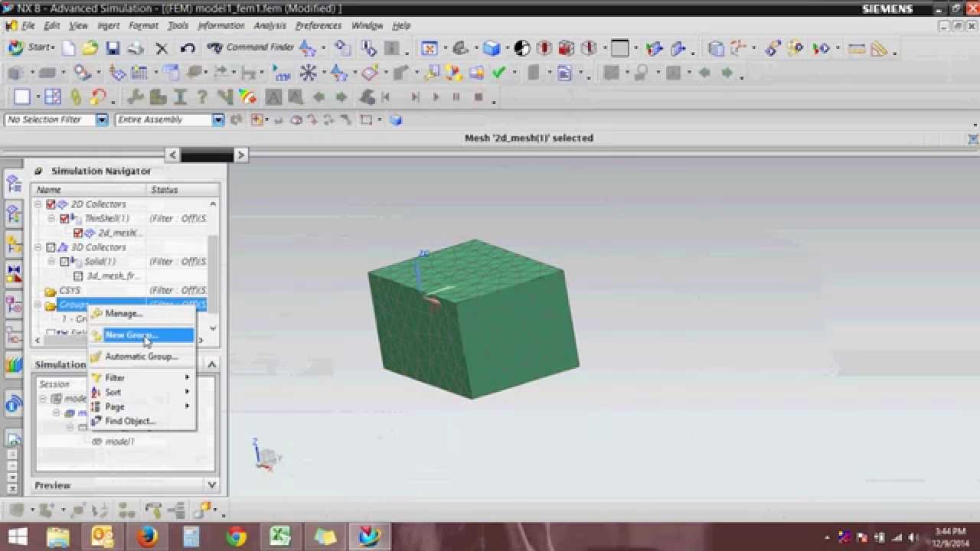Undo the last action with Undo icon
This screenshot has width=980, height=551.
[x=187, y=48]
